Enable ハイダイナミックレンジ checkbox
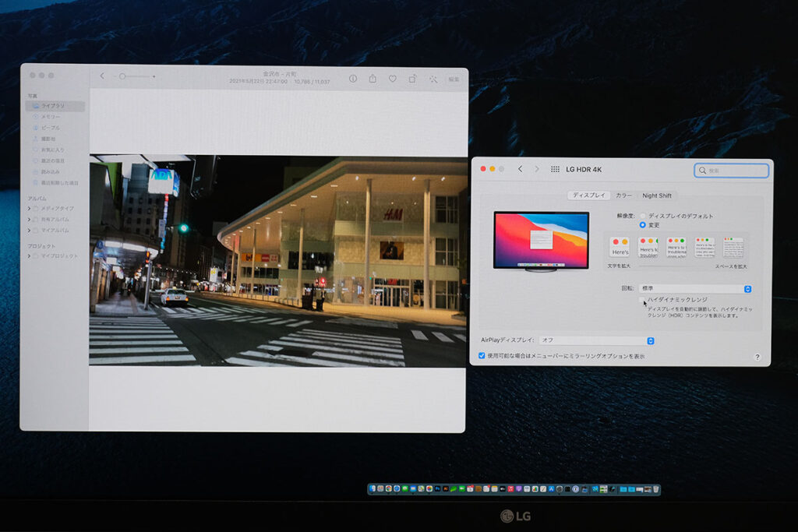This screenshot has width=798, height=532. (x=642, y=300)
